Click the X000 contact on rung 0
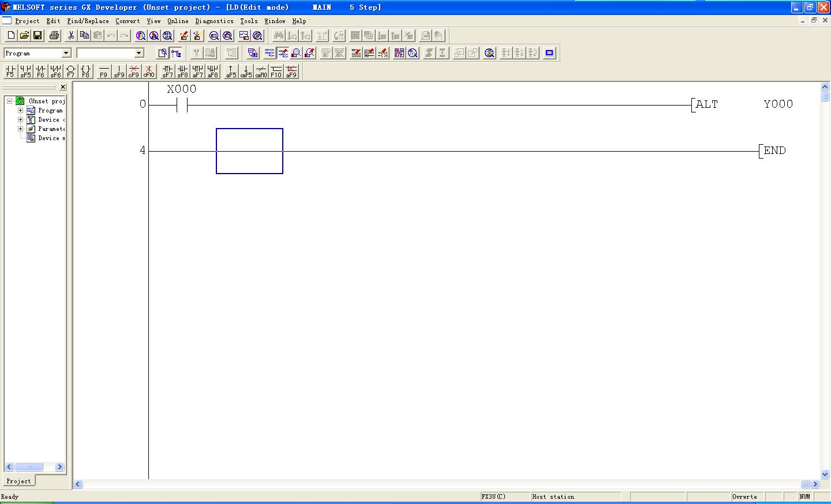Viewport: 831px width, 504px height. point(182,105)
